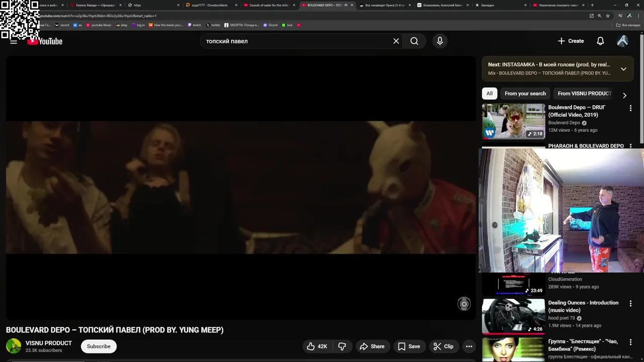Open the Все закладки bookmarks folder

coord(628,25)
